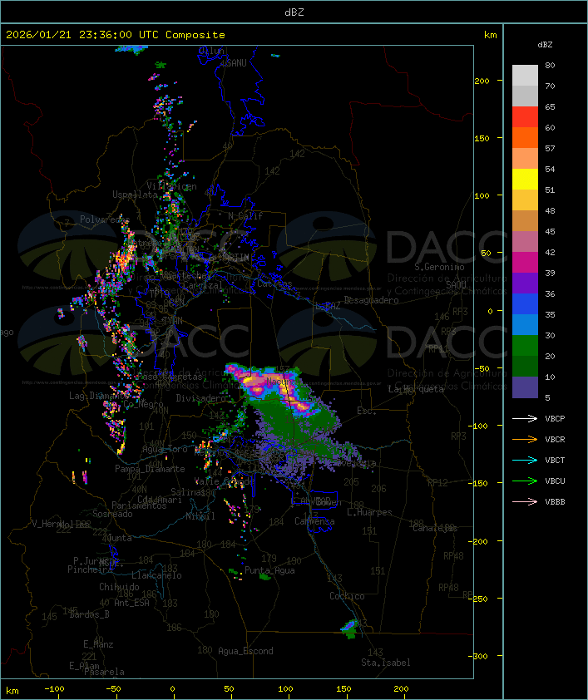Image resolution: width=588 pixels, height=700 pixels.
Task: Click the dBZ label above the color scale
Action: tap(545, 45)
